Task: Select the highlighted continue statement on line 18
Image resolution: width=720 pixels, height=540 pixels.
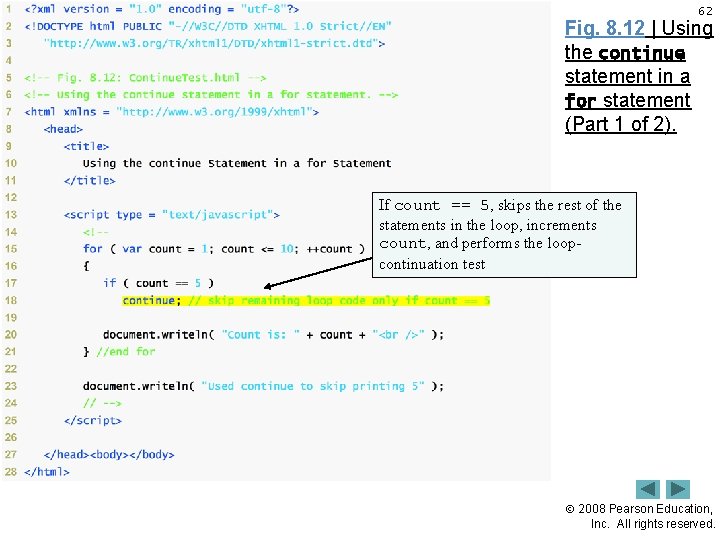Action: (x=306, y=301)
